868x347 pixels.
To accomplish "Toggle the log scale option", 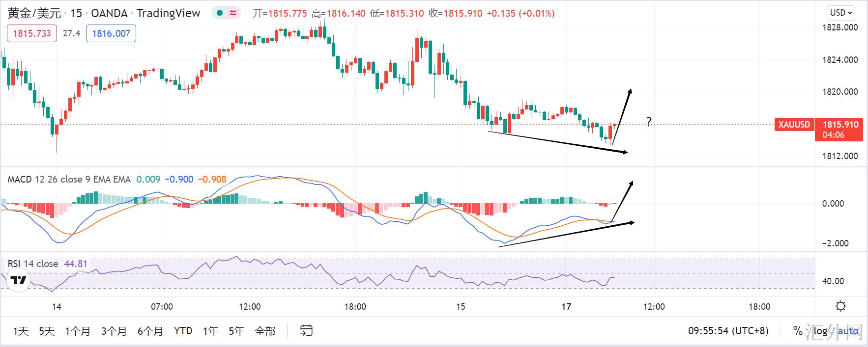I will click(820, 331).
